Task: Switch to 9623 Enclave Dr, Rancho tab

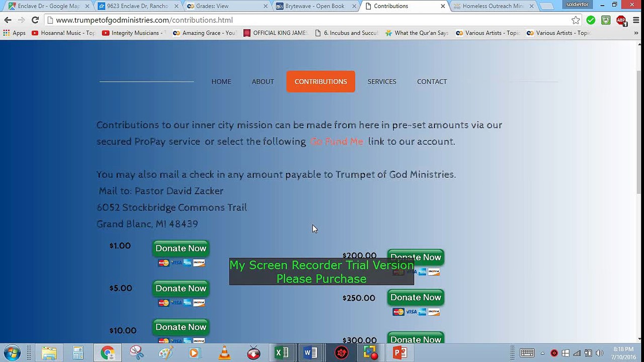Action: tap(137, 6)
